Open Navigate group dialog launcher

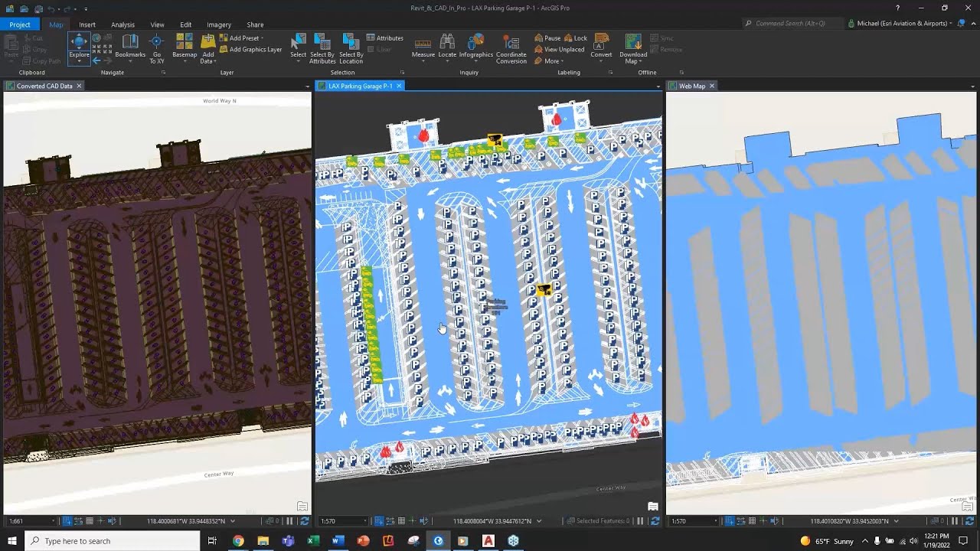162,73
